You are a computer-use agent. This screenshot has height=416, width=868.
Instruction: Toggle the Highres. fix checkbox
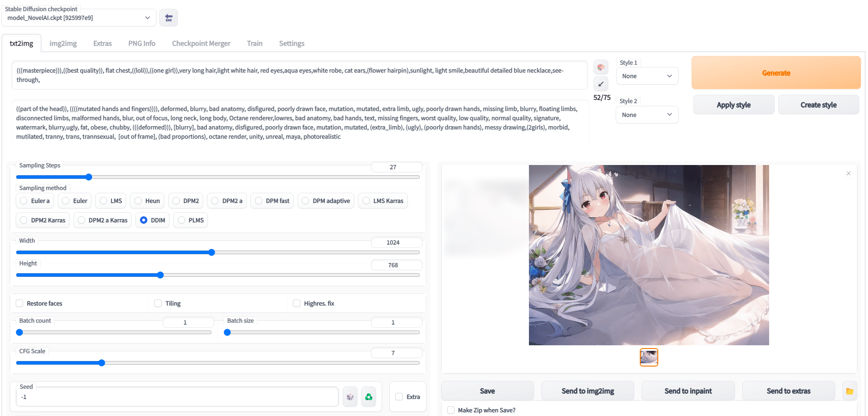(297, 304)
